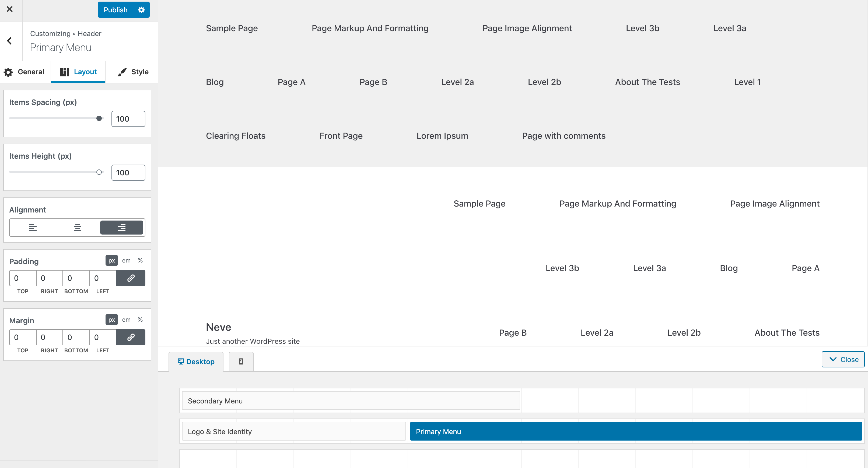Viewport: 868px width, 468px height.
Task: Switch Margin units to percent
Action: [140, 320]
